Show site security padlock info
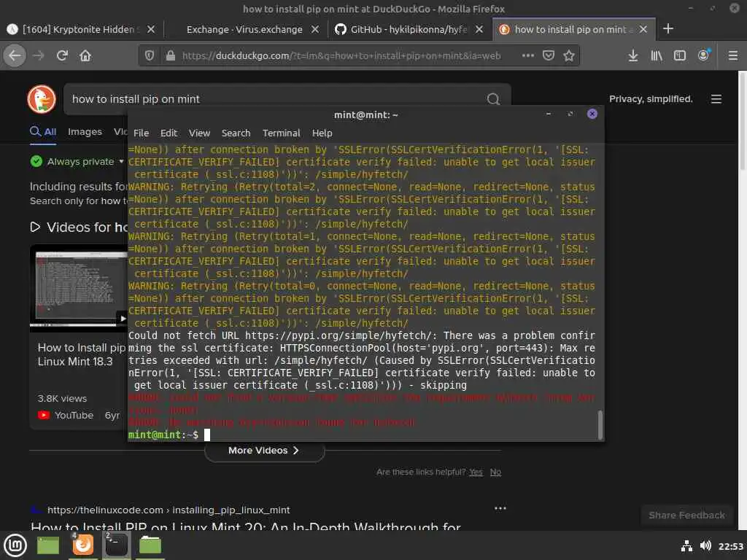The width and height of the screenshot is (747, 560). (x=170, y=55)
